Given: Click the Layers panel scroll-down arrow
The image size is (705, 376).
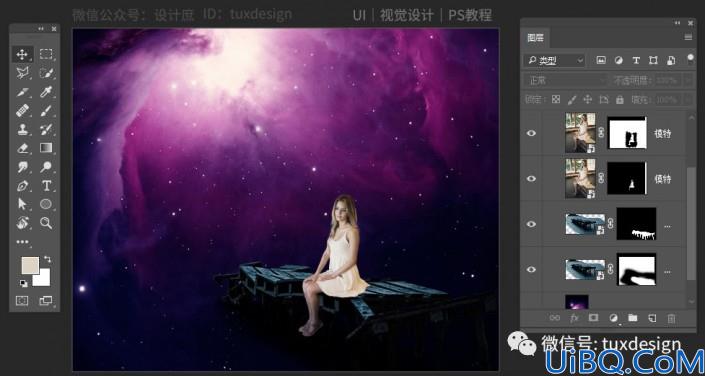Looking at the screenshot, I should tap(692, 301).
